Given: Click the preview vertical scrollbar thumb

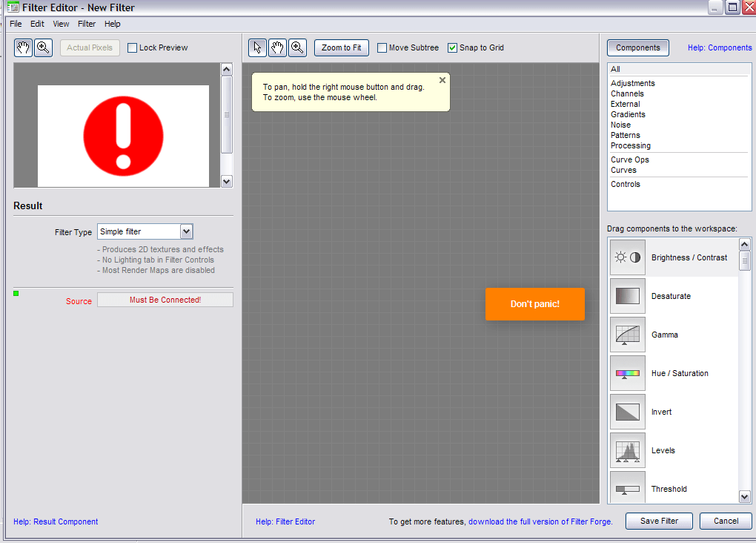Looking at the screenshot, I should point(227,115).
